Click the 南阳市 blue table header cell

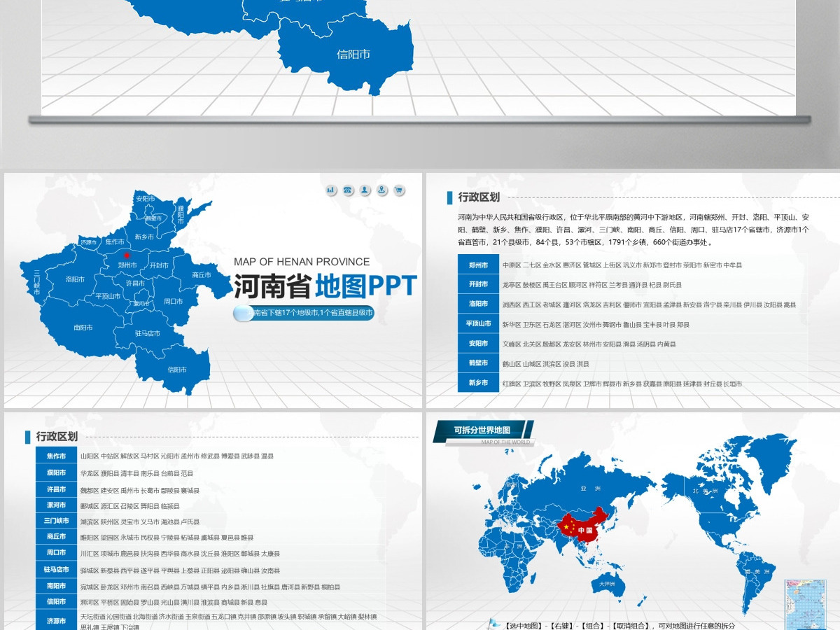56,586
